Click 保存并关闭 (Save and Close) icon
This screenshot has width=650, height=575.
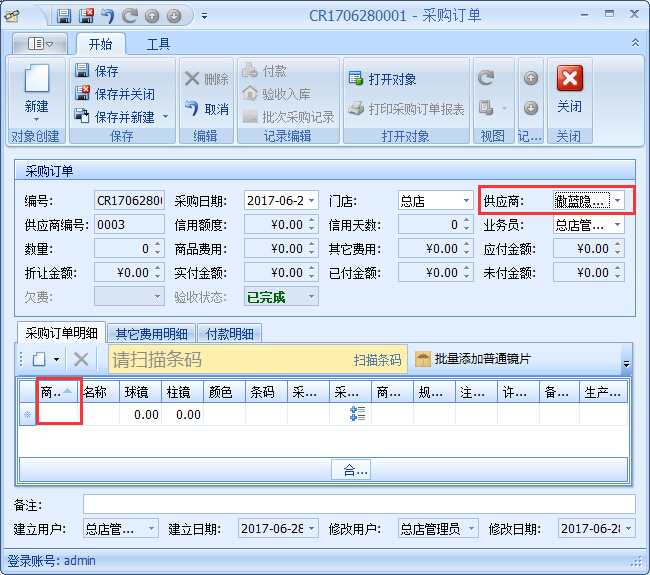[83, 94]
